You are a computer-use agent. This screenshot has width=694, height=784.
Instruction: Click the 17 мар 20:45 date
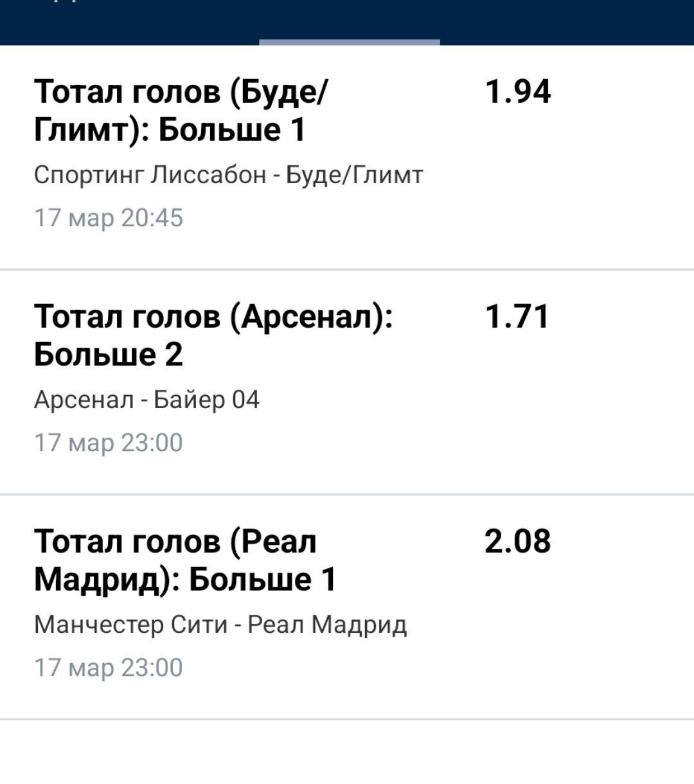click(109, 218)
